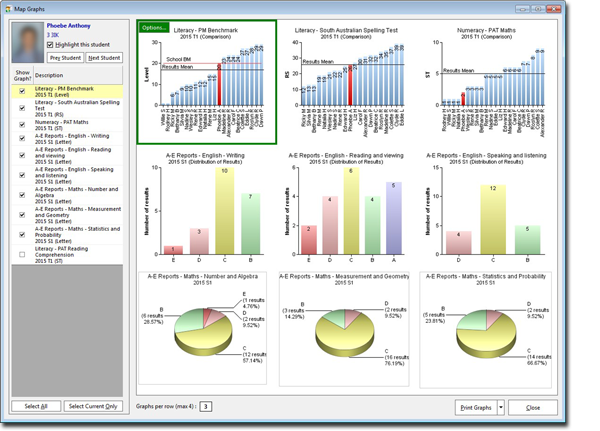Click the Close button at bottom

(533, 407)
